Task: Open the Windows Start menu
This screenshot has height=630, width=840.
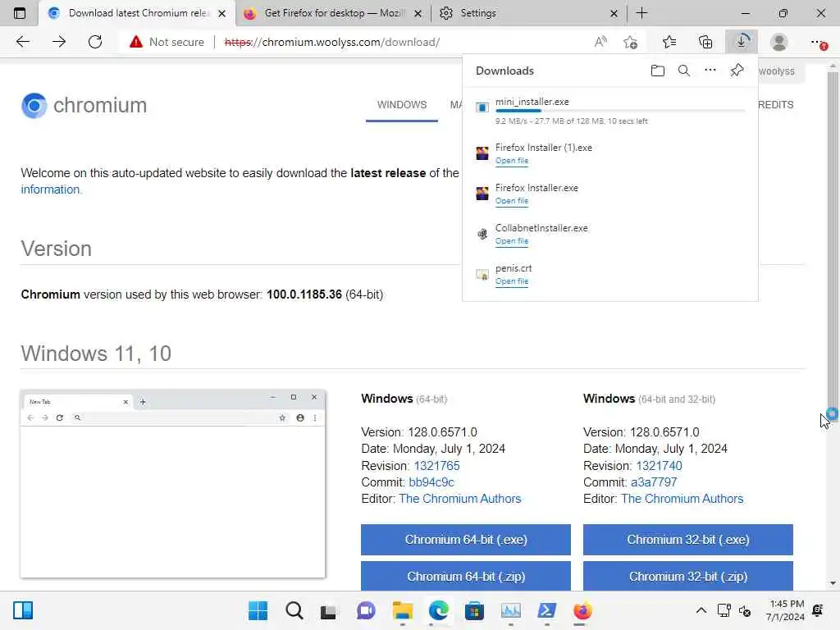Action: [258, 610]
